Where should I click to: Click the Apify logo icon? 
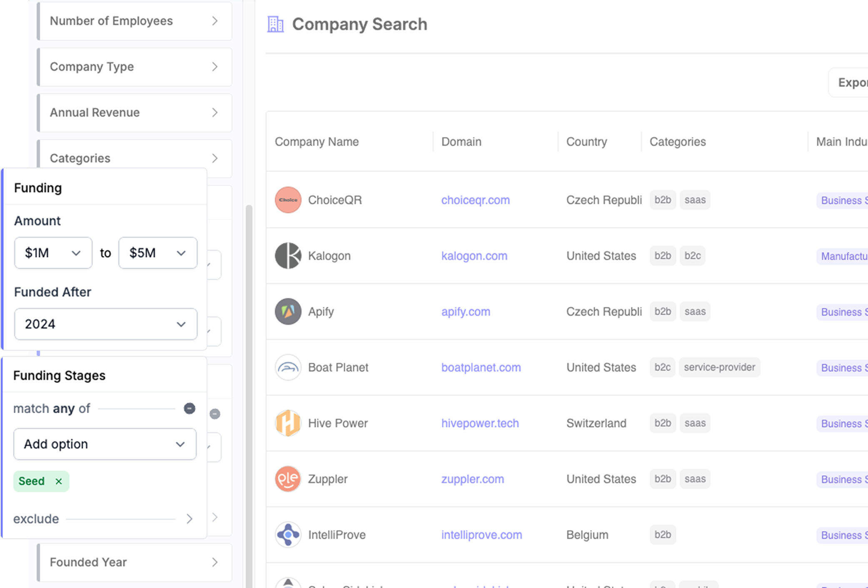[x=288, y=311]
